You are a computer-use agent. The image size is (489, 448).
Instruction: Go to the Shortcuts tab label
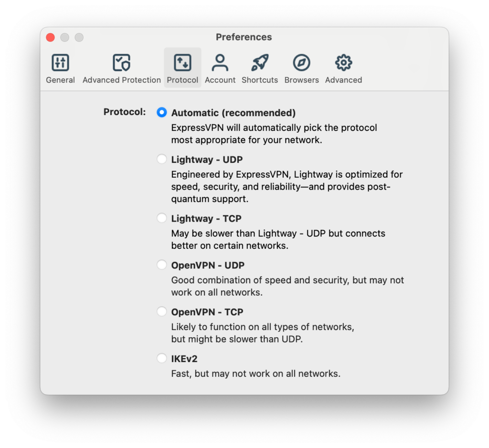pyautogui.click(x=259, y=80)
